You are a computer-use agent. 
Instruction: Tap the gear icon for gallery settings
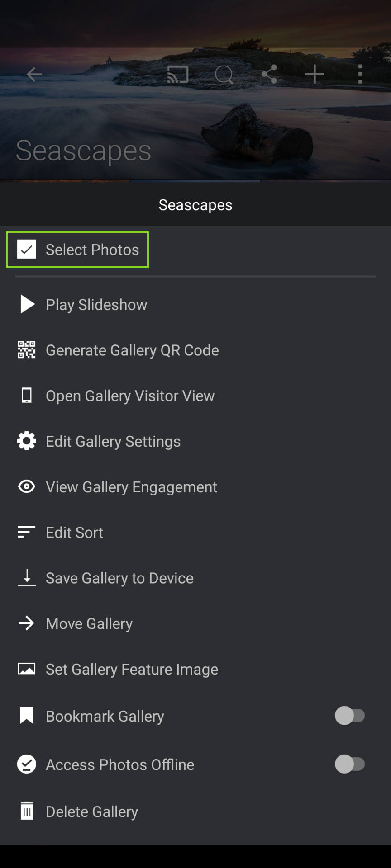[27, 441]
